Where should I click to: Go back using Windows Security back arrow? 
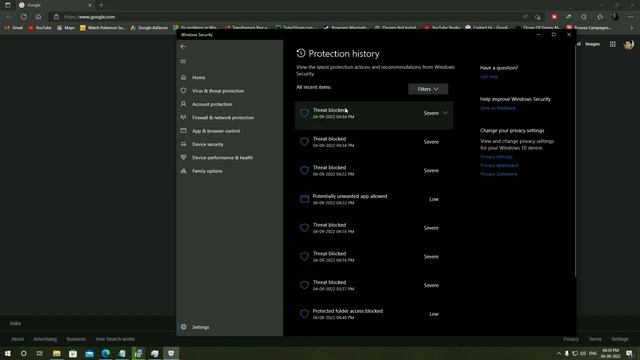[183, 47]
